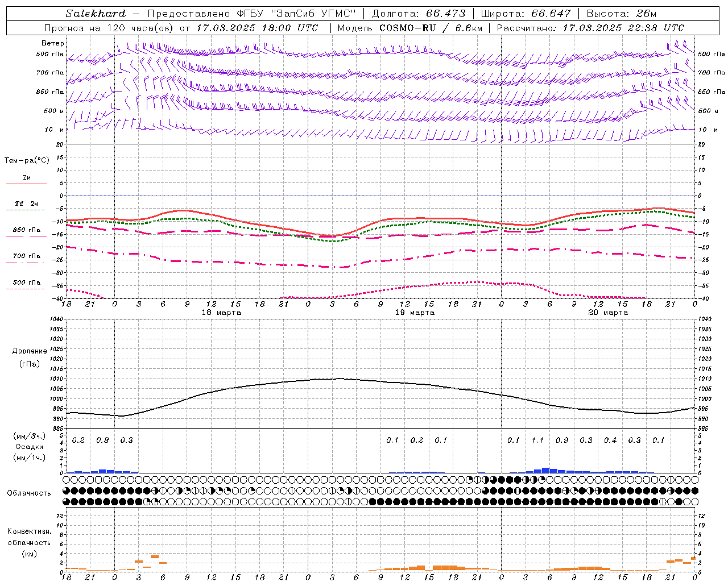
Task: Click the 0.4 precipitation value
Action: pos(610,440)
